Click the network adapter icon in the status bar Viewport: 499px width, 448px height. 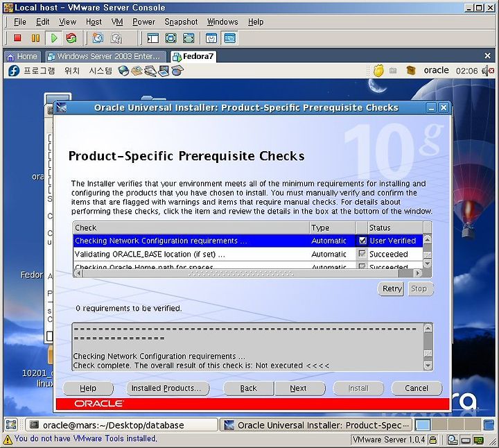click(x=478, y=440)
